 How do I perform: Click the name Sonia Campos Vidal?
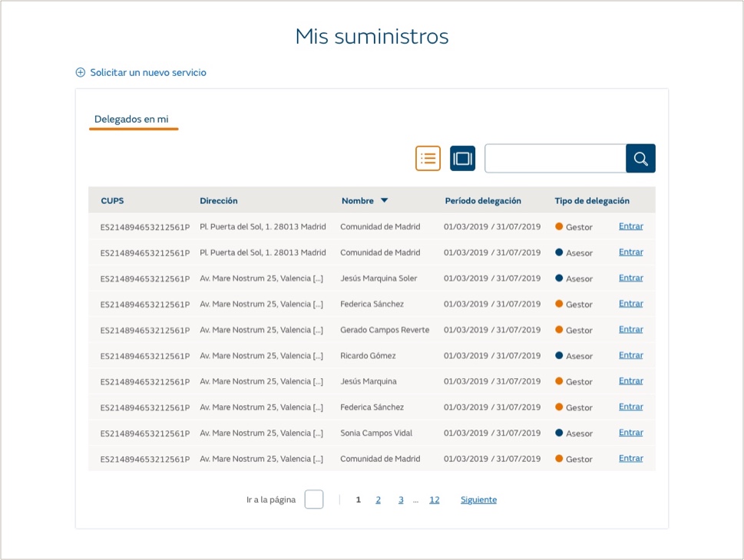pyautogui.click(x=376, y=433)
